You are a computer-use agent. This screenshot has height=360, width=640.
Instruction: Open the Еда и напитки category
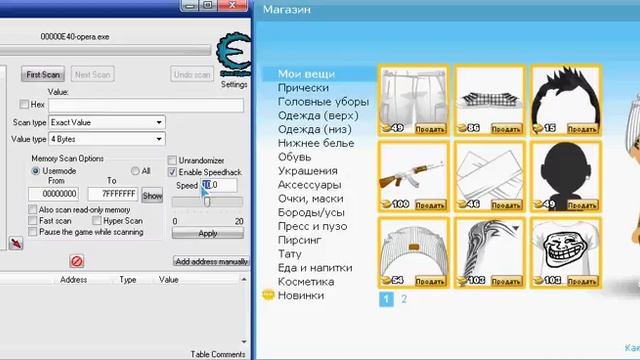pos(315,268)
